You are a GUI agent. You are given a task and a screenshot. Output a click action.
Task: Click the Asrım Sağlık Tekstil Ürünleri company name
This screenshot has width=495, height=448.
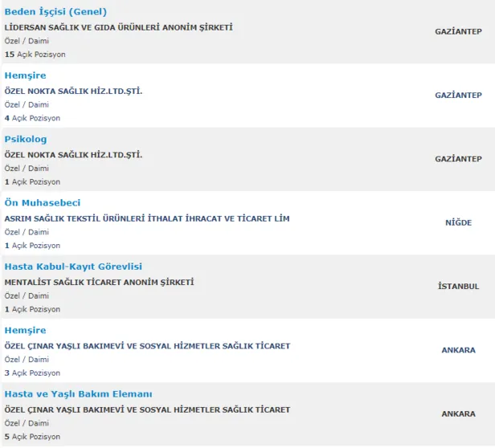point(147,218)
